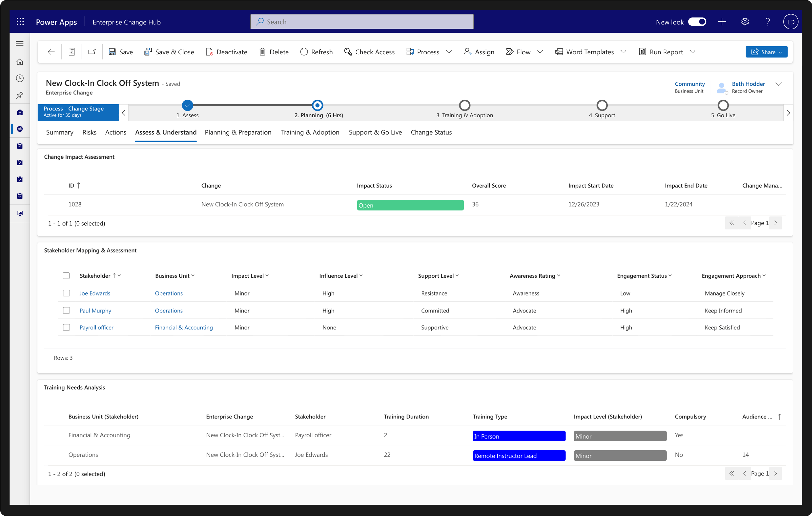Open Engagement Status column filter dropdown

pos(670,276)
